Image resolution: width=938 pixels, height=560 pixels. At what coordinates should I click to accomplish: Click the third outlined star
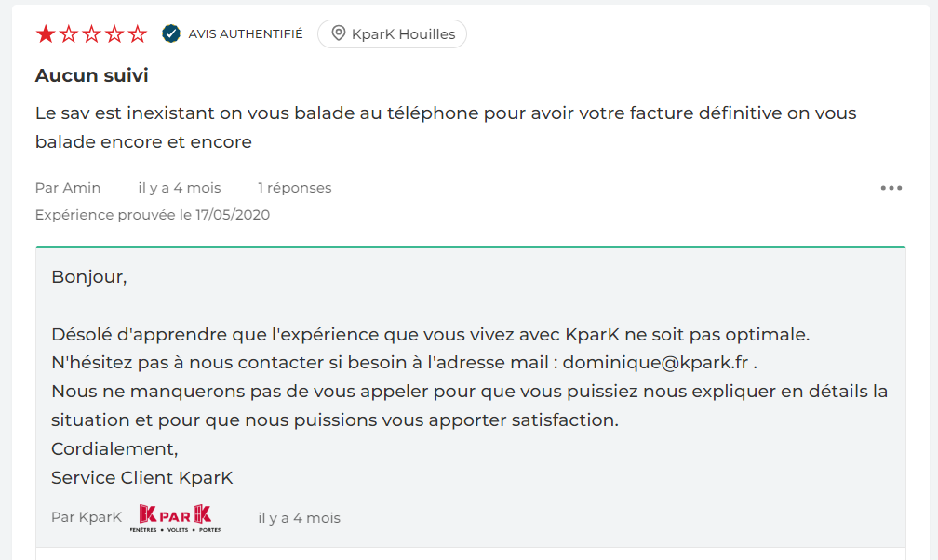90,33
